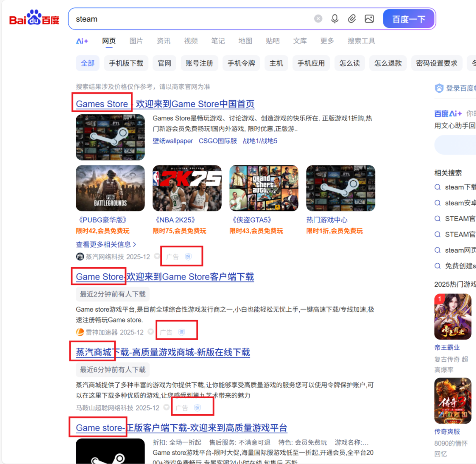Screen dimensions: 476x464
Task: Open the Ai+ tab
Action: (x=82, y=41)
